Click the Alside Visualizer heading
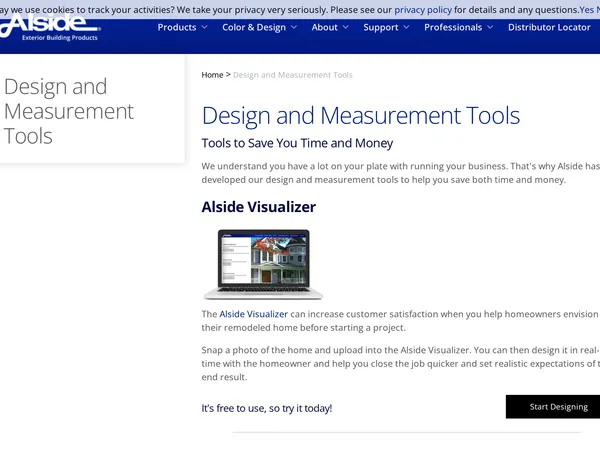 pos(259,207)
